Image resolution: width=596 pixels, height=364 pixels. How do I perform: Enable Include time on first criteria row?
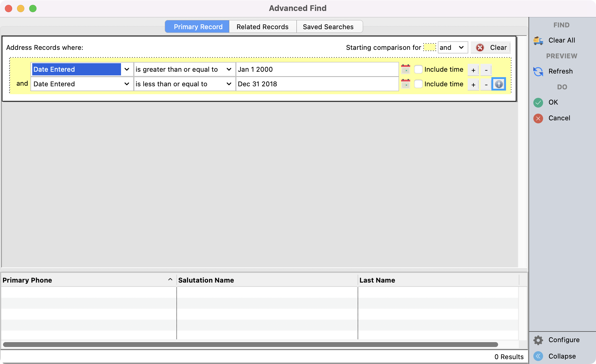[418, 69]
